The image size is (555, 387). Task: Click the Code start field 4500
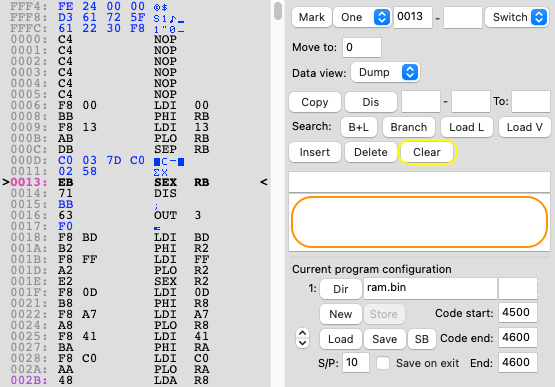point(518,313)
